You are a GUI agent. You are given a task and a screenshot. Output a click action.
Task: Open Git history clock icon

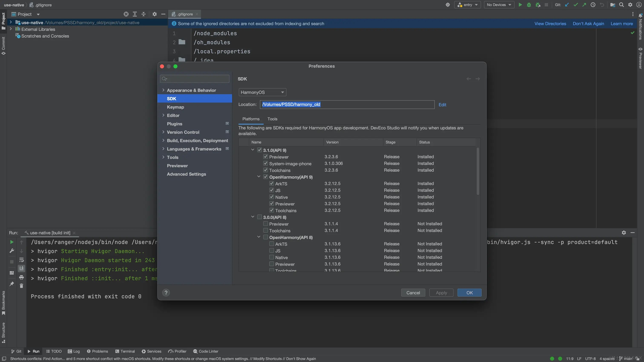click(593, 5)
